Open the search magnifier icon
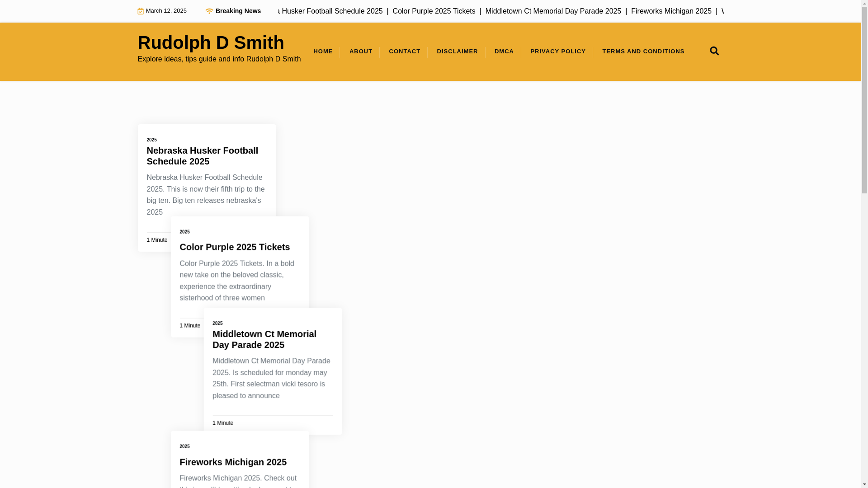 tap(714, 51)
